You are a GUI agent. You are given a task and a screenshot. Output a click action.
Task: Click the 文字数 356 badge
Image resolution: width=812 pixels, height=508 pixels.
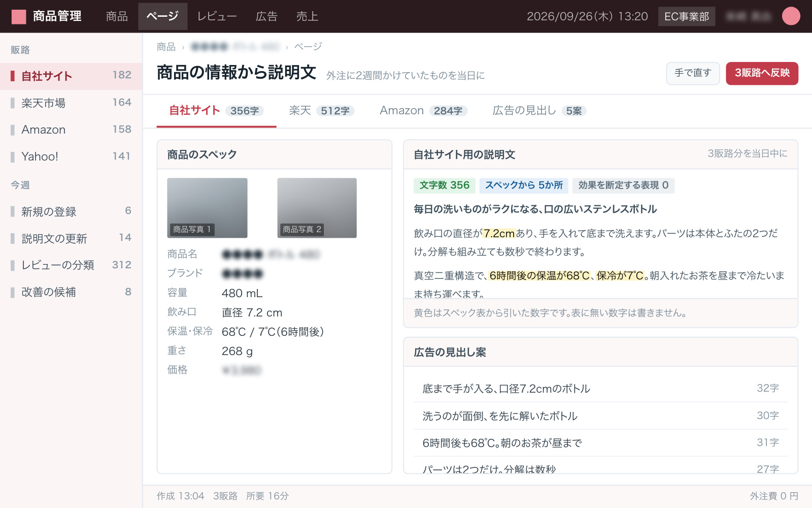point(445,185)
